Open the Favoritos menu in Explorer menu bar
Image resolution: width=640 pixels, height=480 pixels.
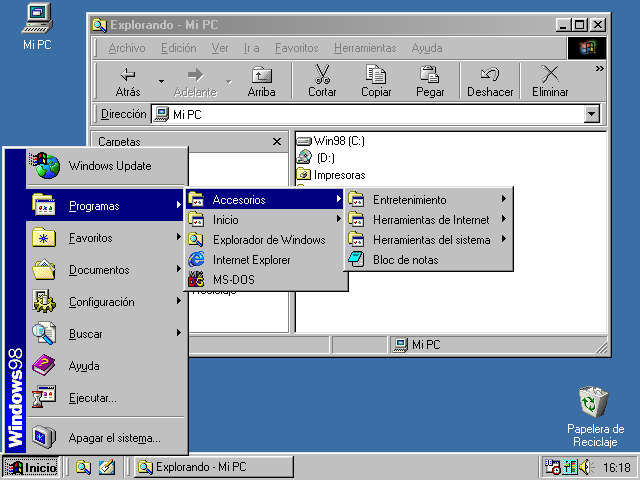click(x=296, y=48)
